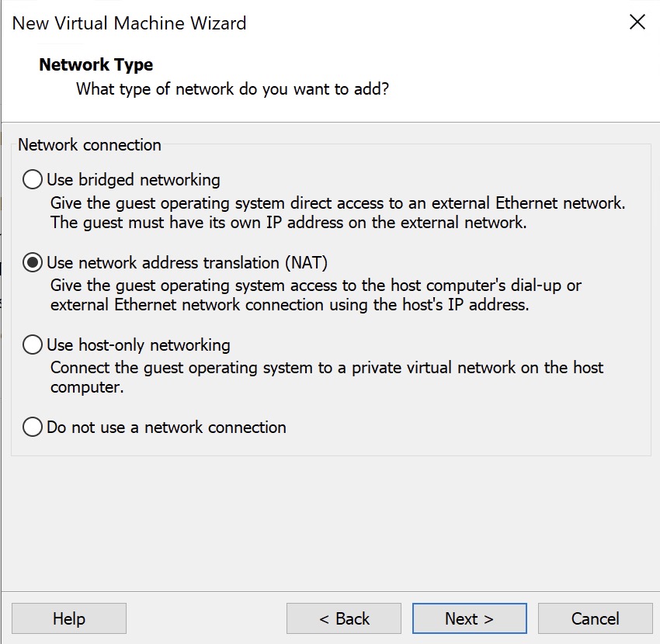Click the NAT description about host's IP address

pos(315,296)
